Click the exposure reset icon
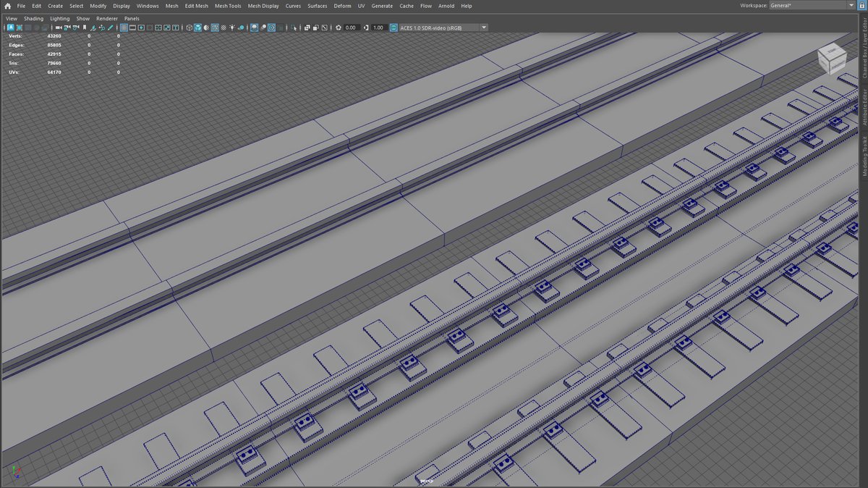The width and height of the screenshot is (868, 488). point(339,28)
